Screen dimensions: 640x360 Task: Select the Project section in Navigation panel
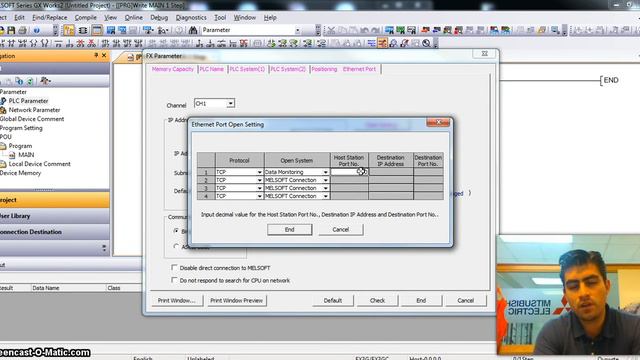pos(54,200)
